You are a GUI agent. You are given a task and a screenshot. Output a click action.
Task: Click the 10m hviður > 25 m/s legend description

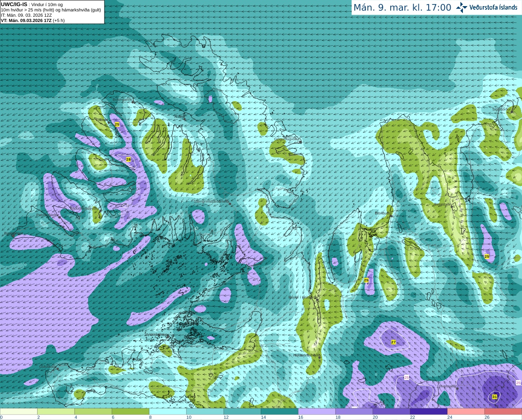tap(51, 10)
